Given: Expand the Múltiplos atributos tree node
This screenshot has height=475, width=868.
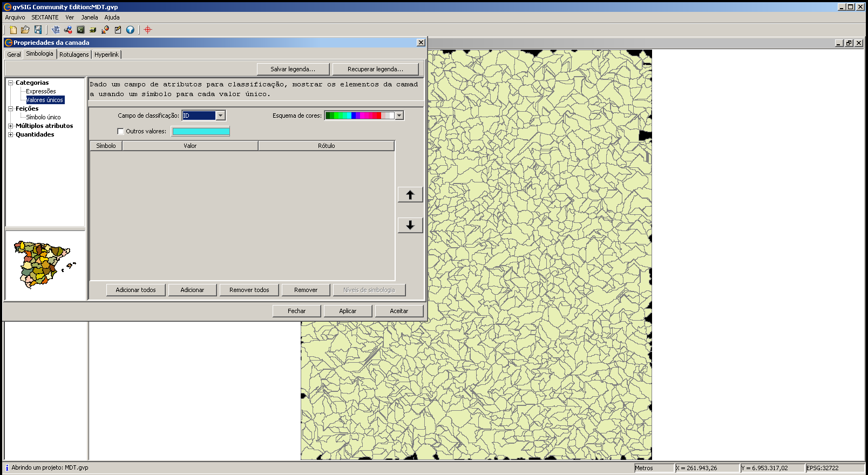Looking at the screenshot, I should click(10, 126).
